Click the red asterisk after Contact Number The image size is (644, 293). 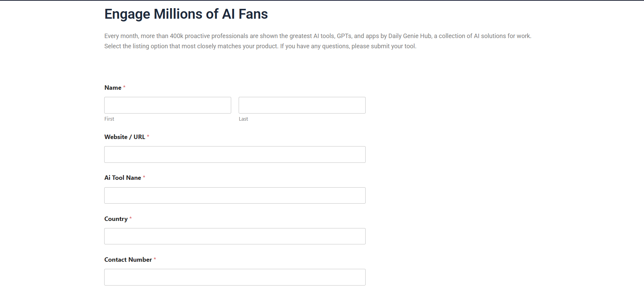click(x=155, y=259)
